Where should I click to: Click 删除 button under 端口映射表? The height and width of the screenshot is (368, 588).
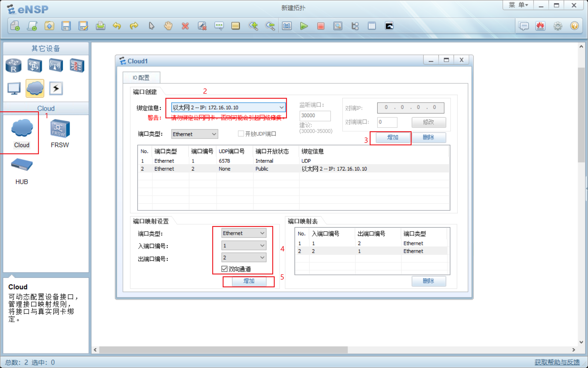[x=428, y=281]
